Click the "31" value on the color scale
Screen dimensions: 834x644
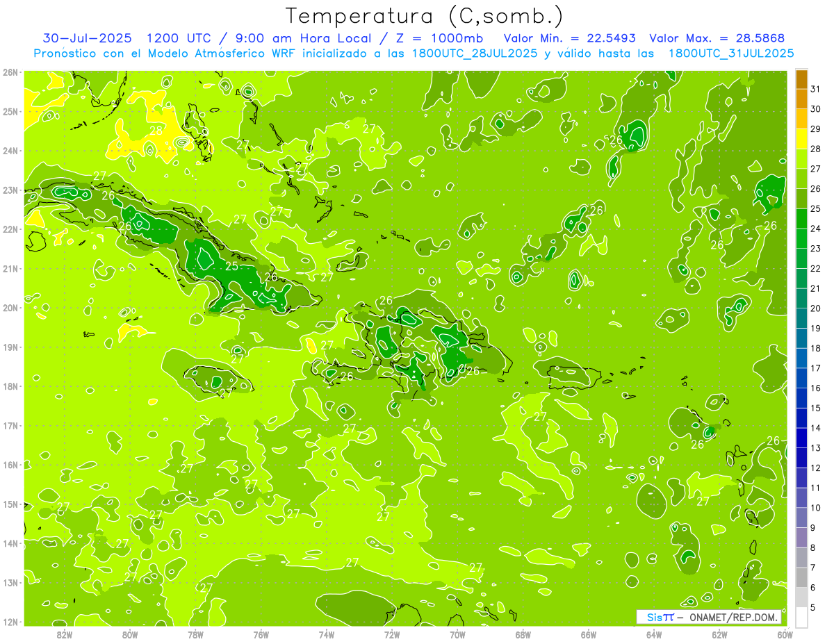point(815,90)
